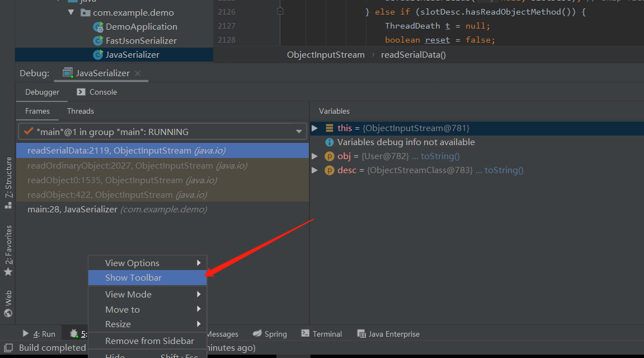
Task: Expand the 'this' ObjectInputStream variable
Action: coord(314,128)
